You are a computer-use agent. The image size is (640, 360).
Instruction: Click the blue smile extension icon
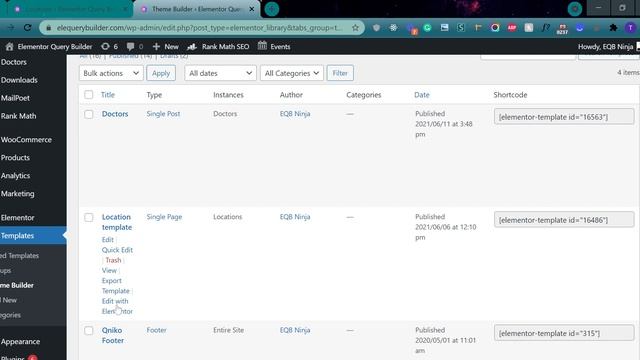click(x=580, y=28)
